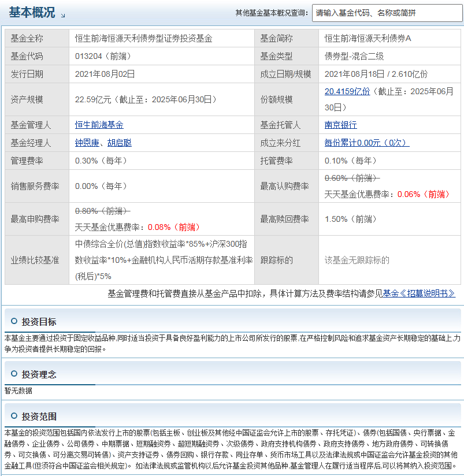
Task: Click the sales service fee 0.00%（每年）
Action: [101, 186]
